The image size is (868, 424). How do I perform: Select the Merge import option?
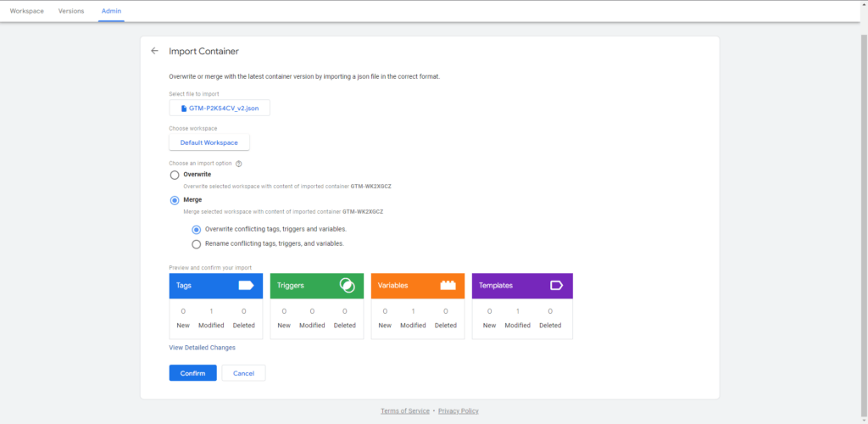click(x=175, y=200)
